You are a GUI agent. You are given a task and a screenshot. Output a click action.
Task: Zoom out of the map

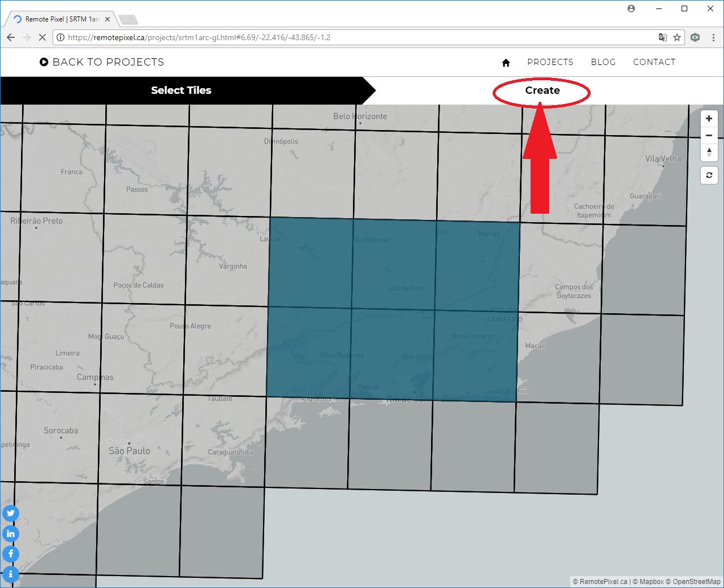[x=709, y=136]
